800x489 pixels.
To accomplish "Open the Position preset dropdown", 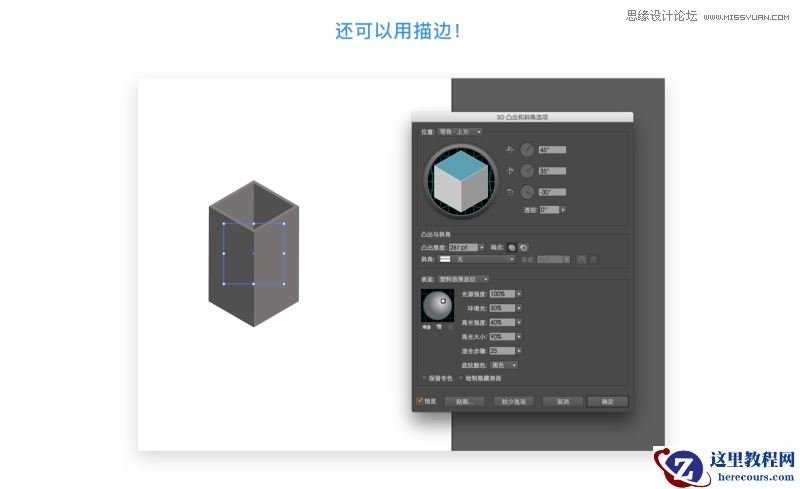I will [x=460, y=132].
